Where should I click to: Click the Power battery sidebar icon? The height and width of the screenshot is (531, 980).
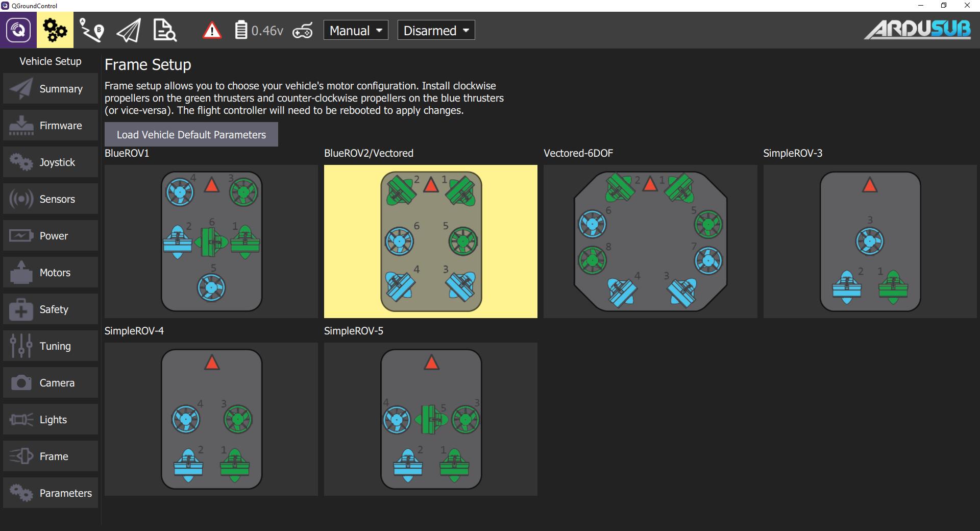point(21,235)
